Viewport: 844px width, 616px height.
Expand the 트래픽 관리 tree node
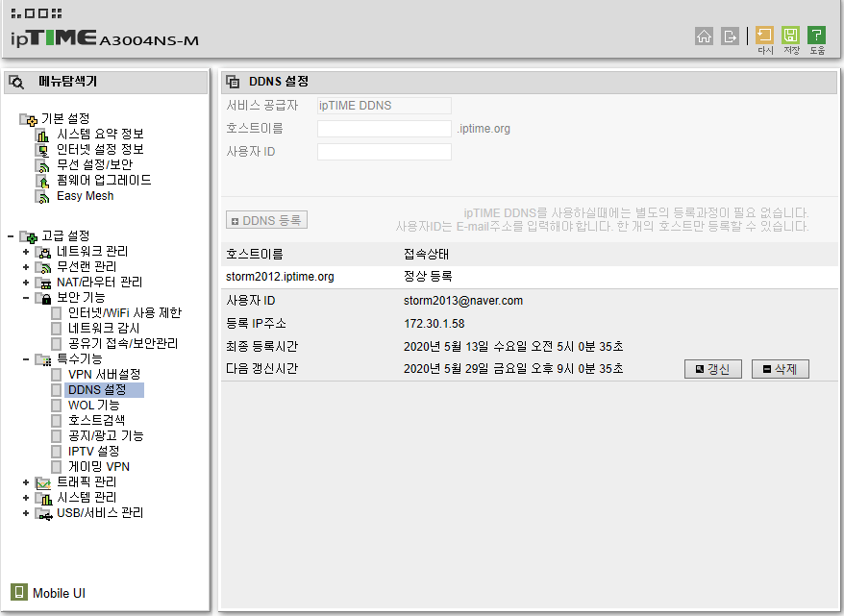(x=26, y=482)
